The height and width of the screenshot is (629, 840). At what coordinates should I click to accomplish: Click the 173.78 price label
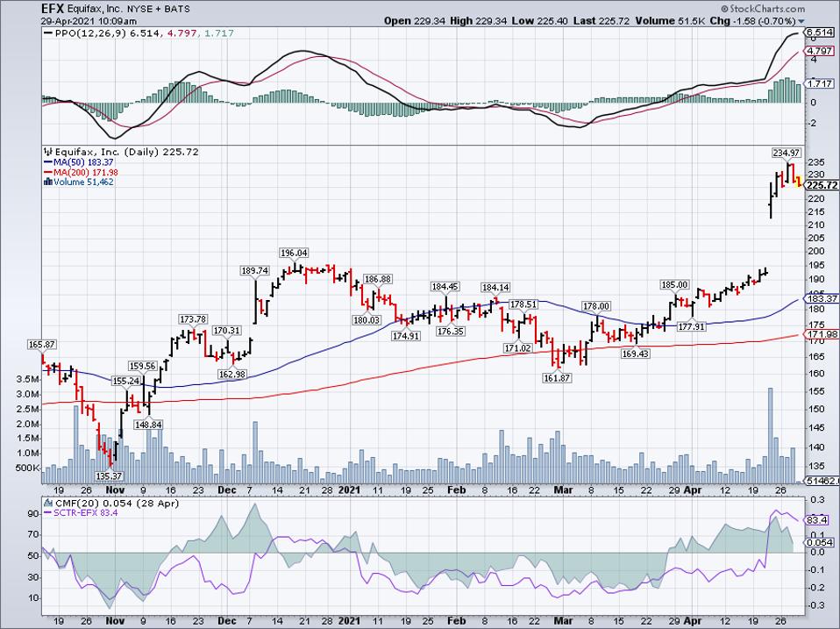[x=193, y=319]
